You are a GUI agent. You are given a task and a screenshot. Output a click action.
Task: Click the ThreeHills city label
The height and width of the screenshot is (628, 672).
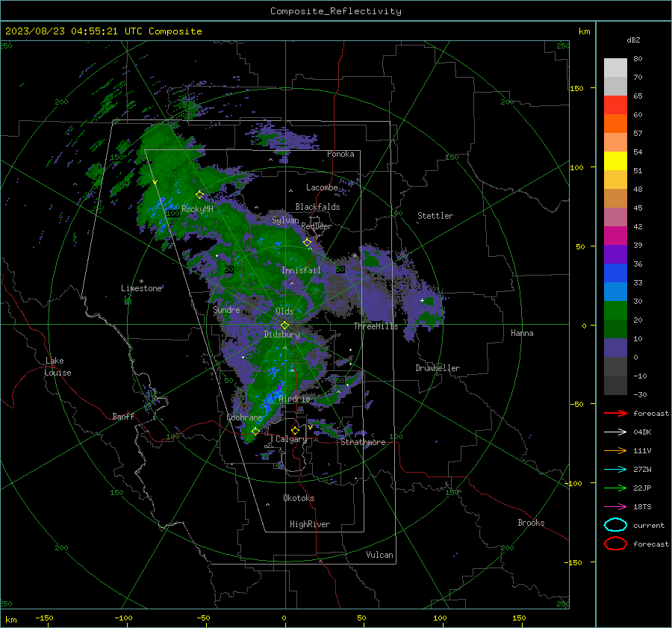[376, 326]
